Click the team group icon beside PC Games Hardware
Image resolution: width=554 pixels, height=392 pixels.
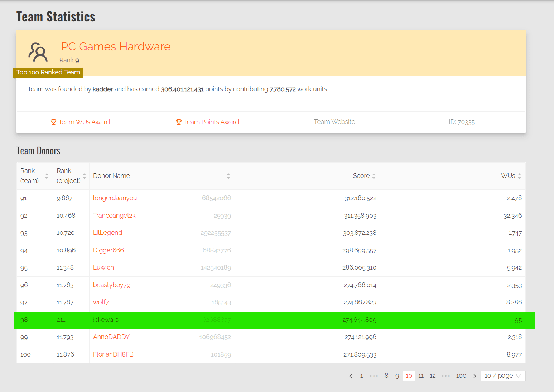point(38,52)
